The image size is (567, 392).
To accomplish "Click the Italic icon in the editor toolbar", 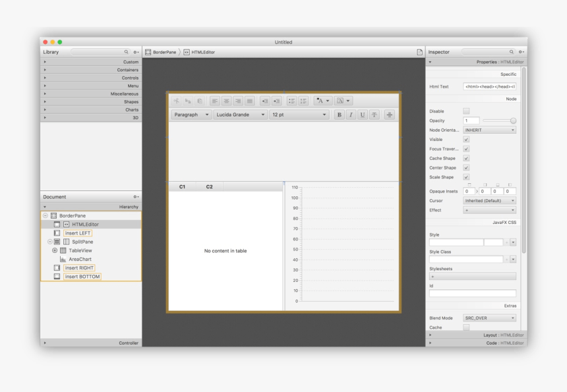I will [350, 115].
